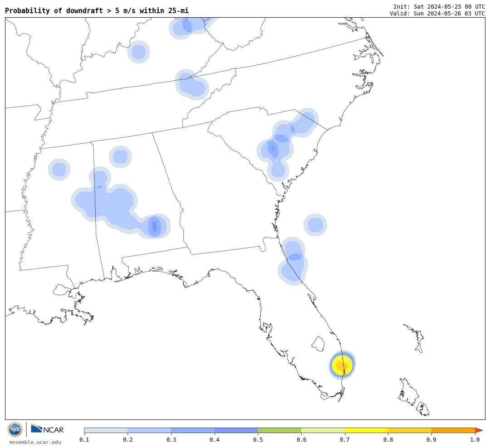Click the colorbar tick label 0.5
Image resolution: width=490 pixels, height=448 pixels.
pos(258,440)
